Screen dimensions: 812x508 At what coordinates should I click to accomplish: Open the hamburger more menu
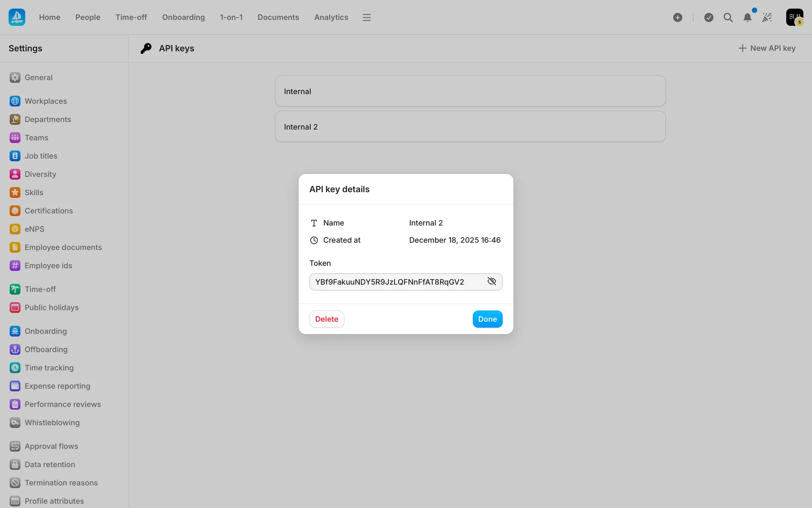click(x=367, y=17)
